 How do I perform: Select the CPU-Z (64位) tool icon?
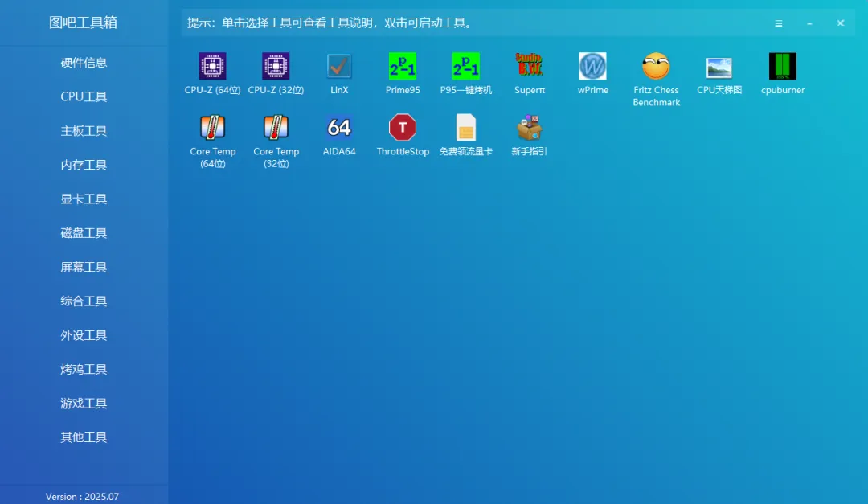212,67
